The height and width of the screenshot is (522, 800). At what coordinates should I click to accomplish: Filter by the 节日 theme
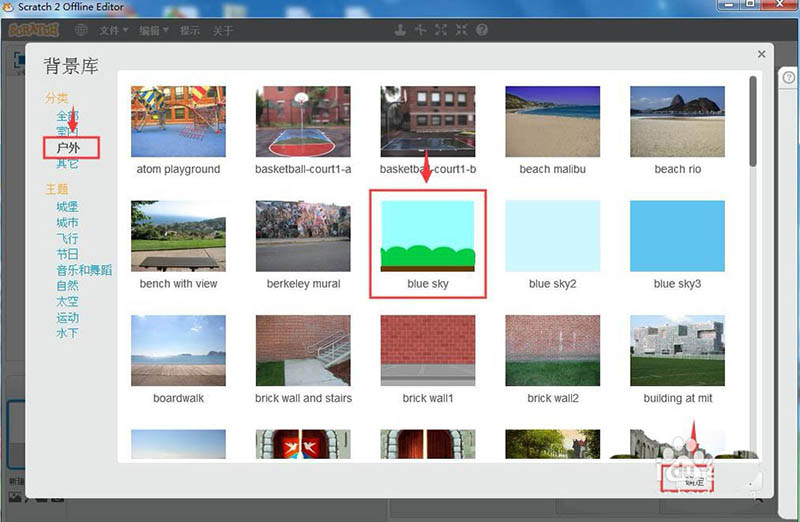pyautogui.click(x=67, y=254)
